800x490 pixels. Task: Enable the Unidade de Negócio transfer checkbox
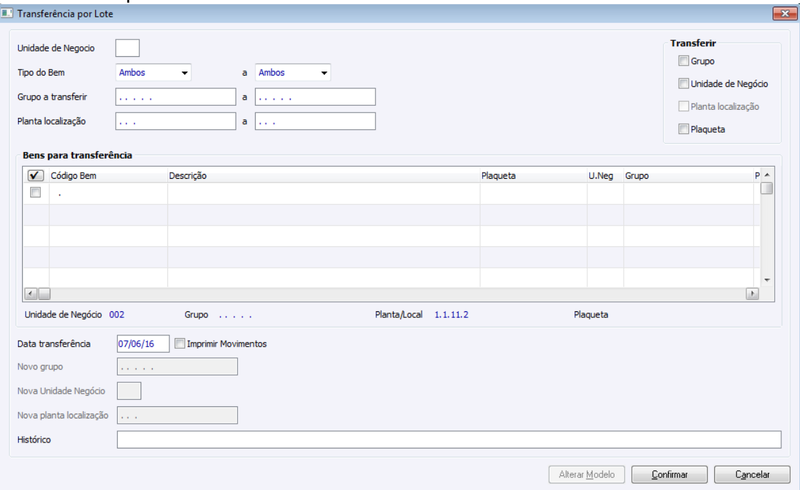click(x=684, y=83)
